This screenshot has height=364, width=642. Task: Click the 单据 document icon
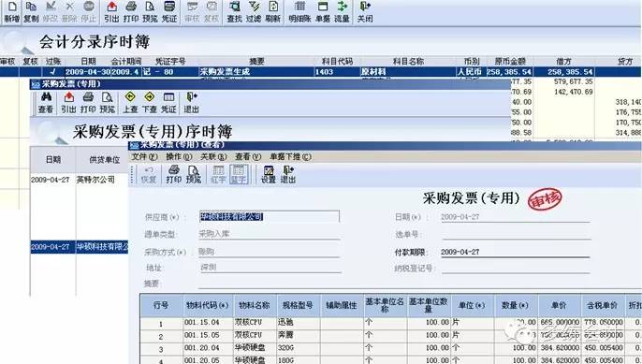point(323,11)
